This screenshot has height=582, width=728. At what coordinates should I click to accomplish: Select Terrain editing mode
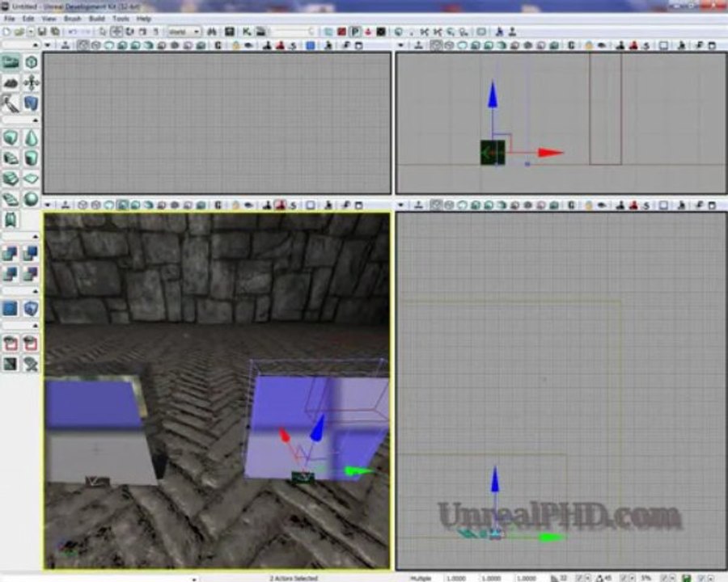click(11, 82)
